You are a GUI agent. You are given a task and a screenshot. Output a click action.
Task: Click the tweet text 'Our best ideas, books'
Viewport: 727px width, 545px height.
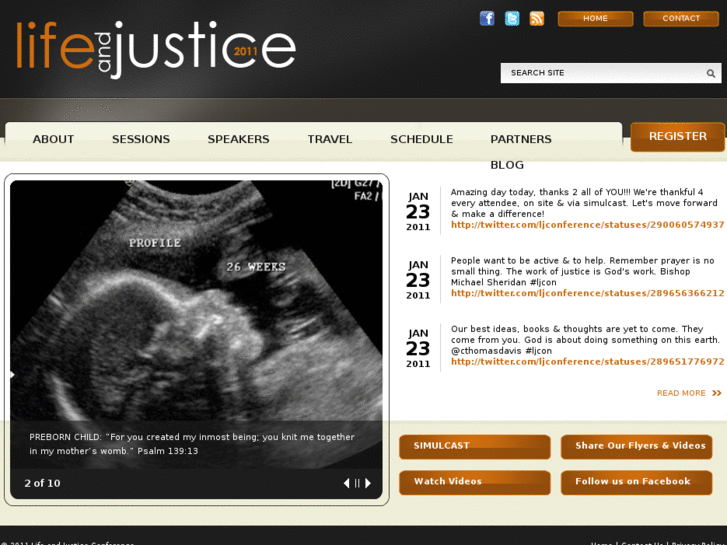[585, 340]
